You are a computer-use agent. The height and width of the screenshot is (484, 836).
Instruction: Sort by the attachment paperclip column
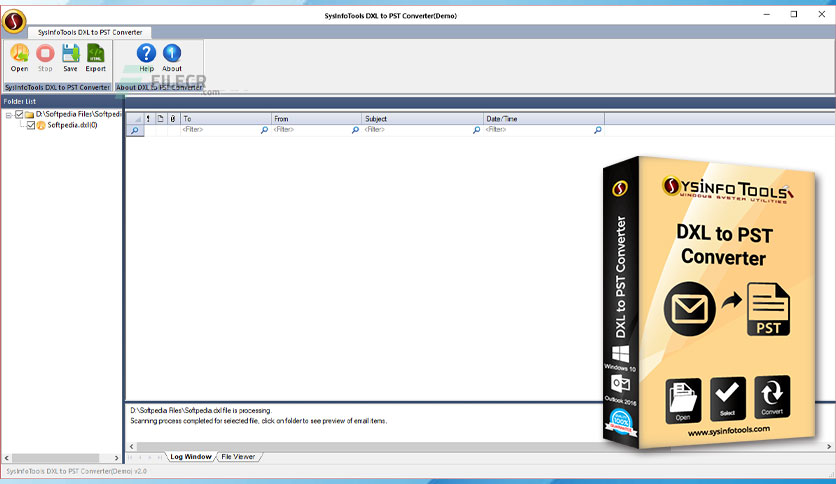173,119
